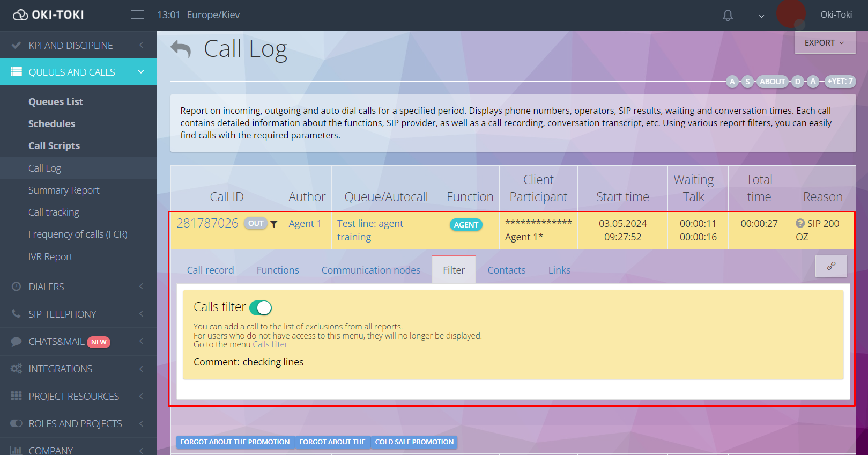Click the Integrations gears icon
868x455 pixels.
16,369
